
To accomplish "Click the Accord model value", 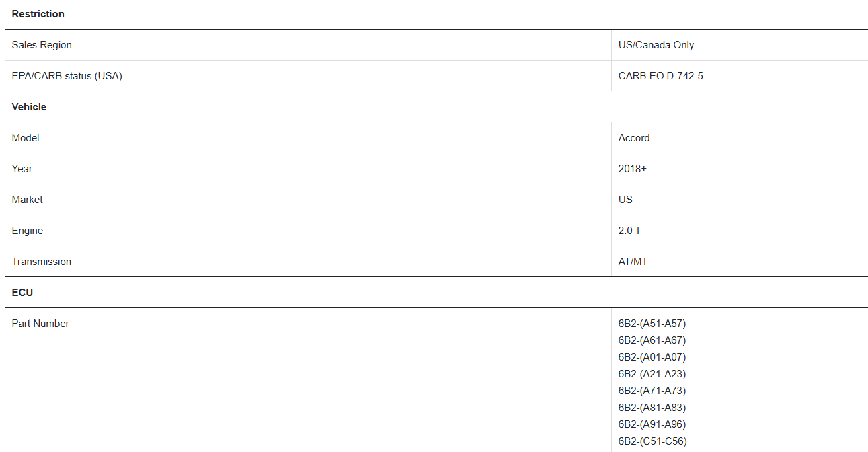I will 634,138.
